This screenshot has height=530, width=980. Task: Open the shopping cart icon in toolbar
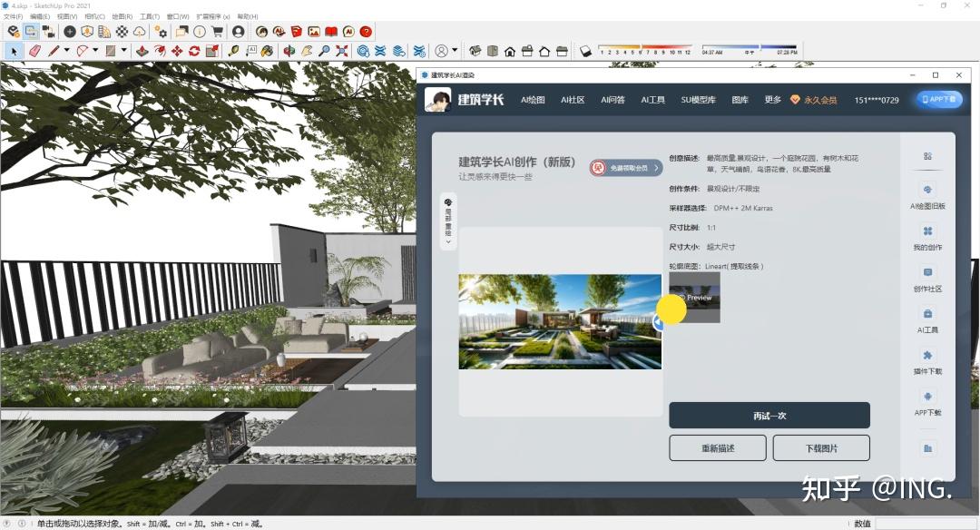(217, 31)
